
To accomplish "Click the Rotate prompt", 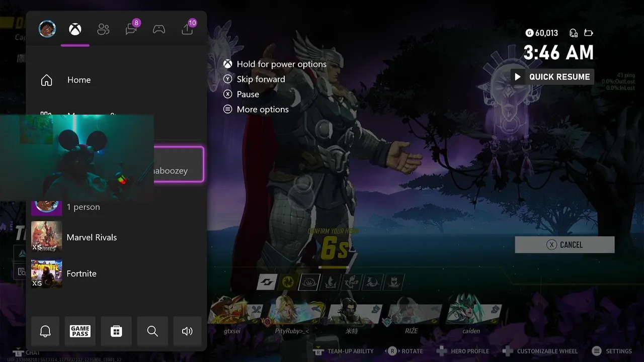I will pos(405,351).
